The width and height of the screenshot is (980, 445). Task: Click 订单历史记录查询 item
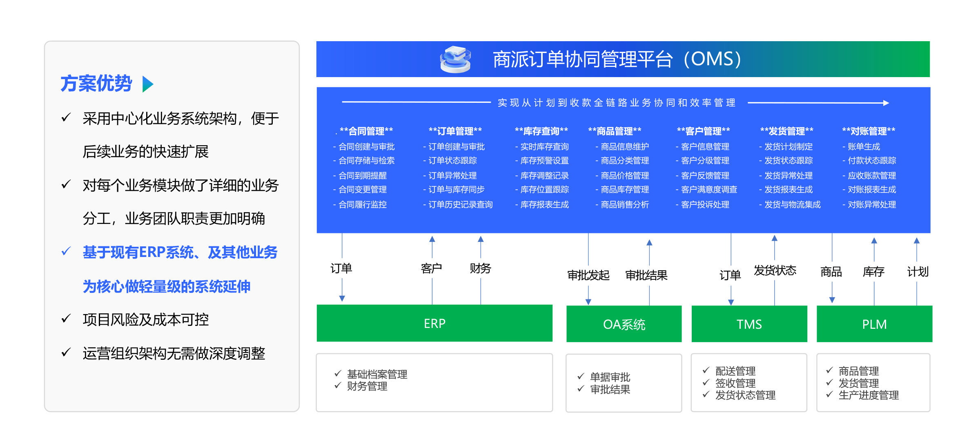458,204
